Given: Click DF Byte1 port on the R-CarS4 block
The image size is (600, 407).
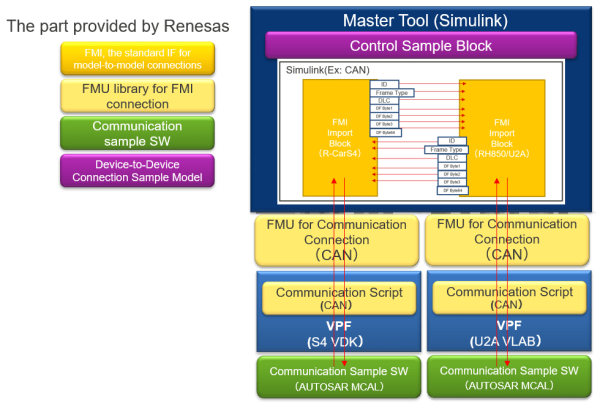Looking at the screenshot, I should coord(384,108).
